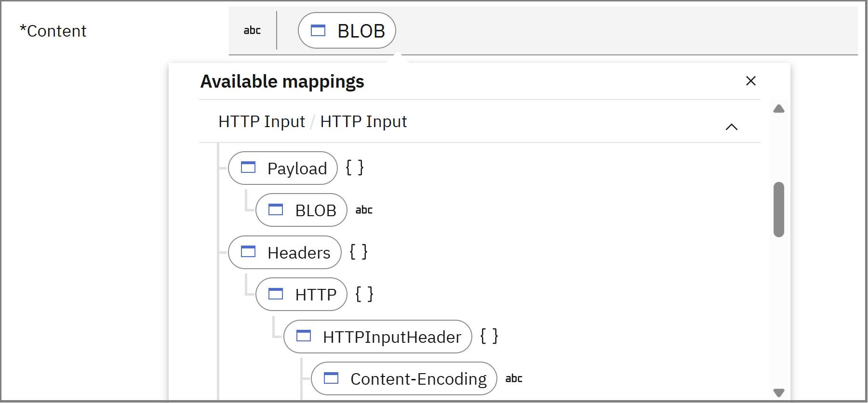
Task: Click the Payload object braces icon
Action: click(355, 168)
